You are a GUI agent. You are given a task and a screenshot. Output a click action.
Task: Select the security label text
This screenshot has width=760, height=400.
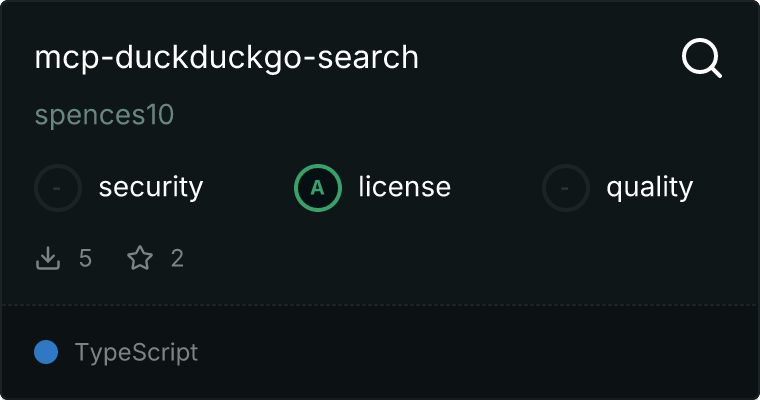pyautogui.click(x=151, y=187)
